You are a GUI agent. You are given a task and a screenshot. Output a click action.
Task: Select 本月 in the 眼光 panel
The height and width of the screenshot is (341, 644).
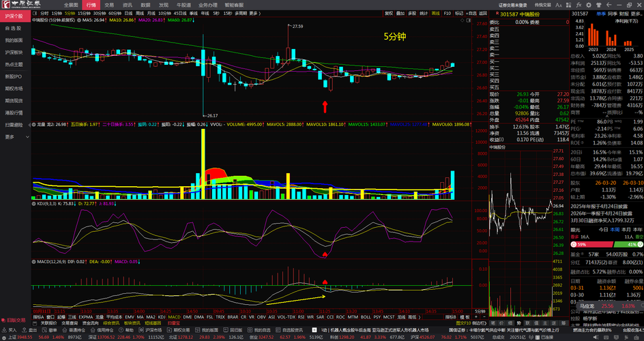point(626,230)
